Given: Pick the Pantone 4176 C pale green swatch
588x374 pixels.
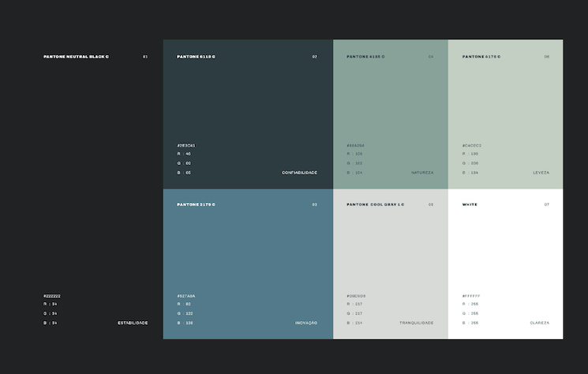Looking at the screenshot, I should point(505,103).
